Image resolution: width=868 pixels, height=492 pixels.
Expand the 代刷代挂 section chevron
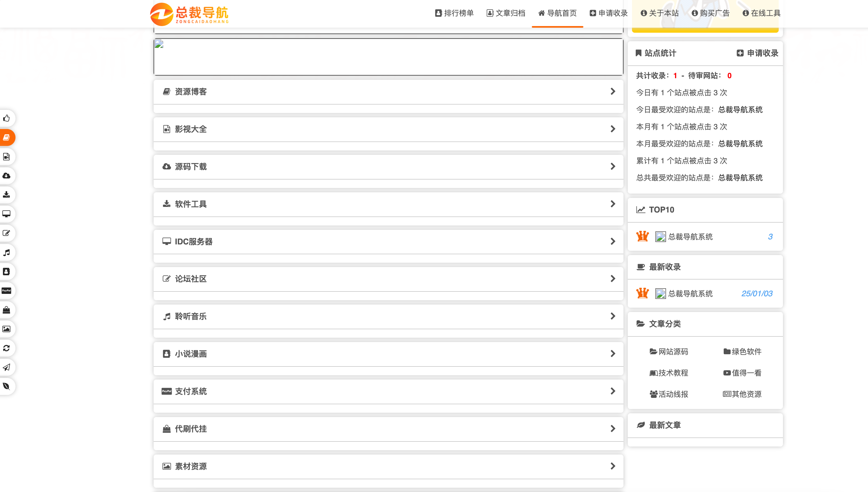613,428
